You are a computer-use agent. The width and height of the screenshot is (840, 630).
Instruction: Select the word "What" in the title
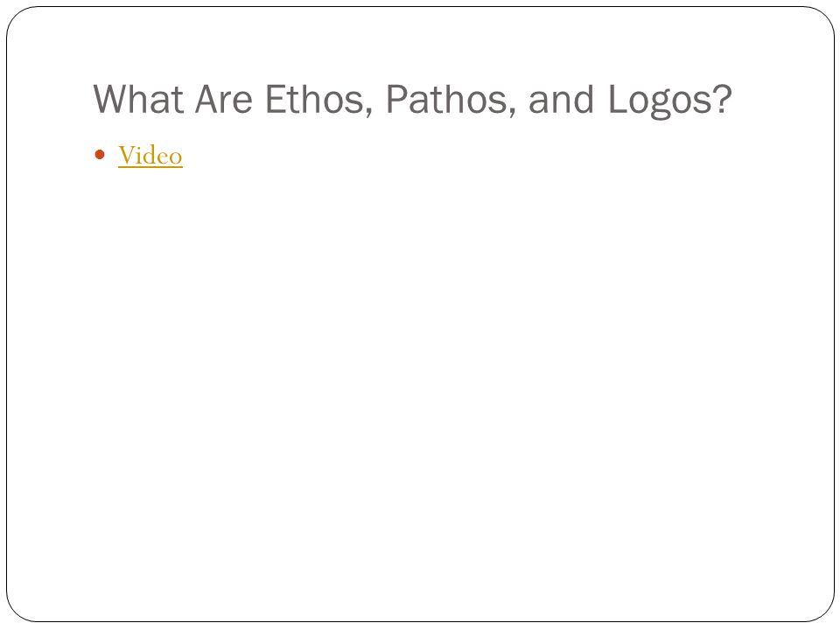(139, 99)
